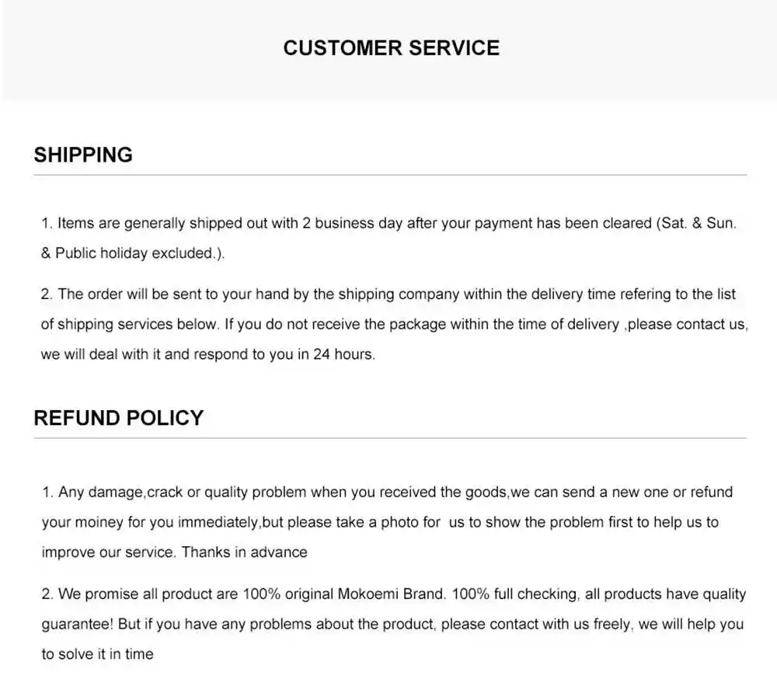Click 'guarantee!' at start of line

click(x=78, y=624)
